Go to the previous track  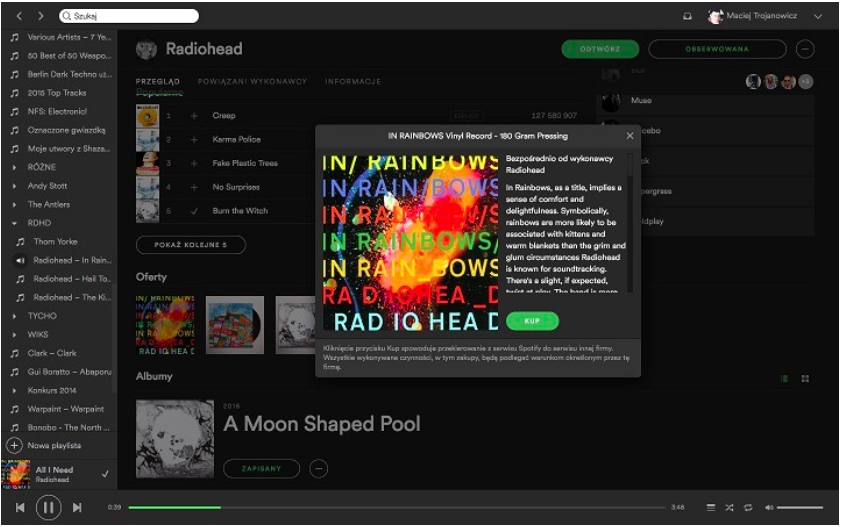tap(20, 508)
